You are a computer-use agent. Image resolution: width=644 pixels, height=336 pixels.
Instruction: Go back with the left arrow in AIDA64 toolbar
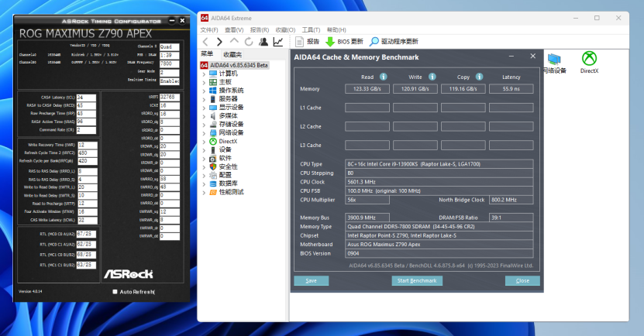pyautogui.click(x=205, y=42)
